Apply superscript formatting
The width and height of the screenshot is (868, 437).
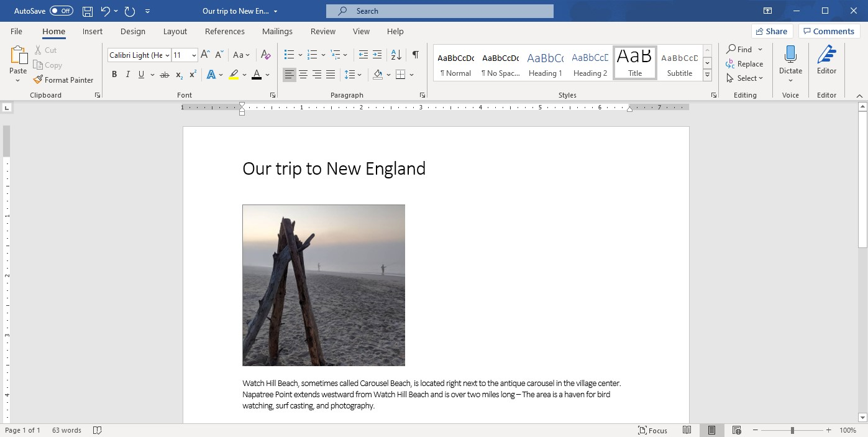193,75
